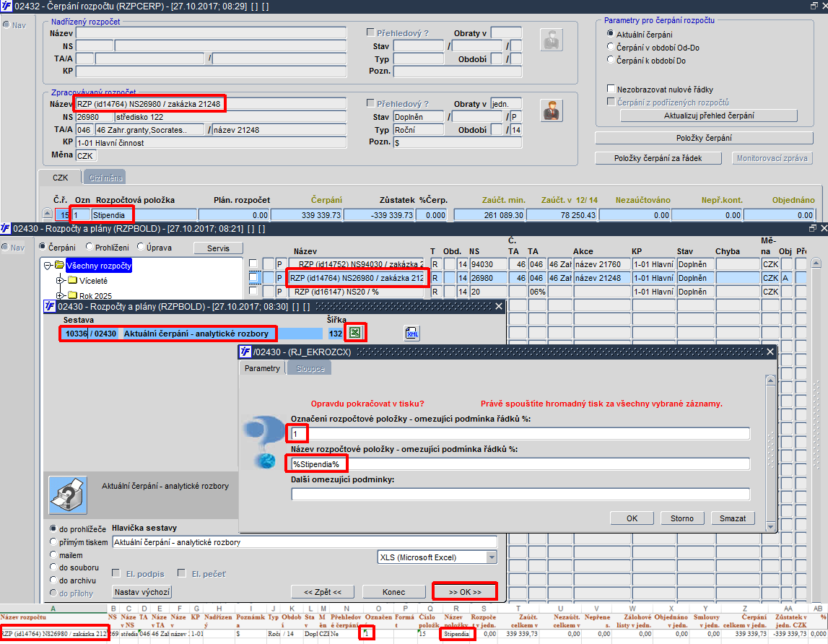Viewport: 828px width, 644px height.
Task: Expand the Rok 2025 tree node
Action: point(60,295)
